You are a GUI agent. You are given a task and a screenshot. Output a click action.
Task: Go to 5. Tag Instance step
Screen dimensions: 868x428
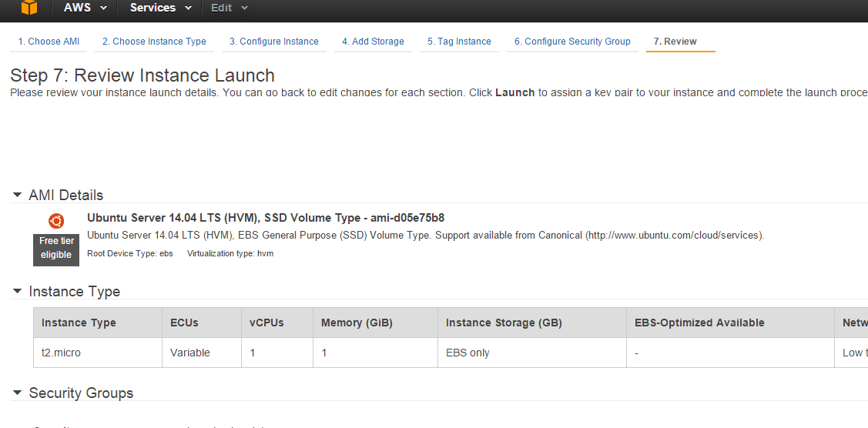(x=459, y=42)
